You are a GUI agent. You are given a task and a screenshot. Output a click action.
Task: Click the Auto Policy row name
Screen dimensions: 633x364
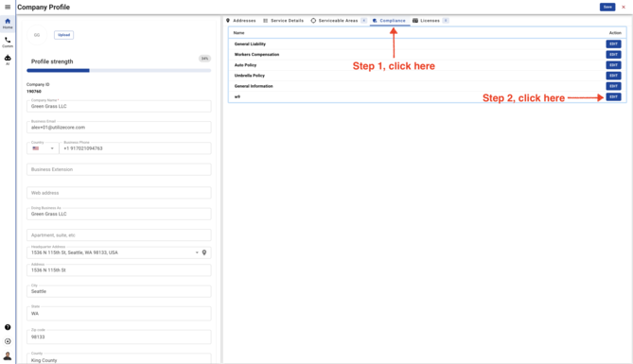point(245,65)
